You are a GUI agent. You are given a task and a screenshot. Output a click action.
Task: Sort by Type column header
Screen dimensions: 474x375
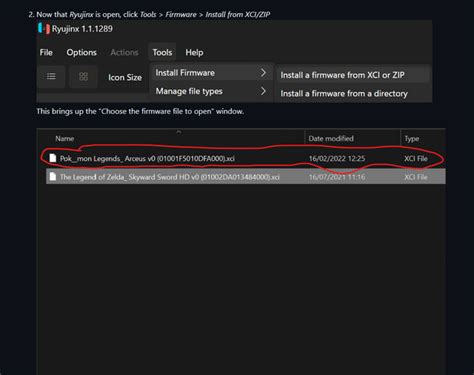(412, 139)
